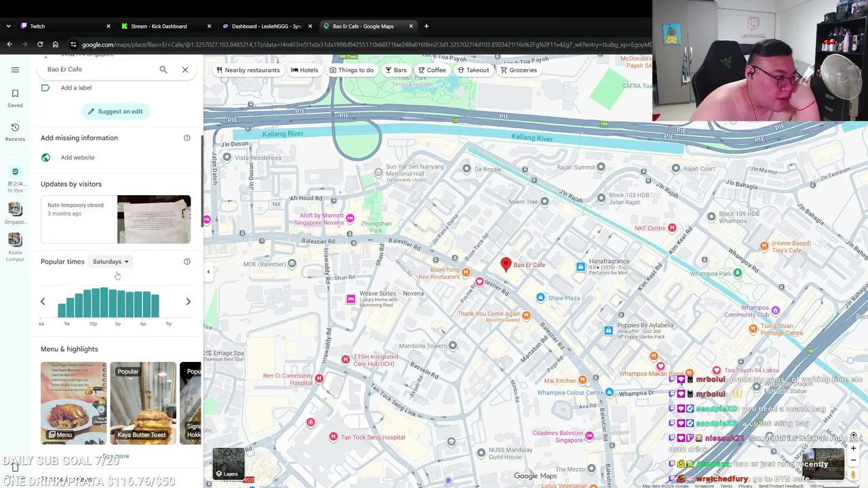Screen dimensions: 868x488
Task: Click the Suggest an edit button
Action: point(115,111)
